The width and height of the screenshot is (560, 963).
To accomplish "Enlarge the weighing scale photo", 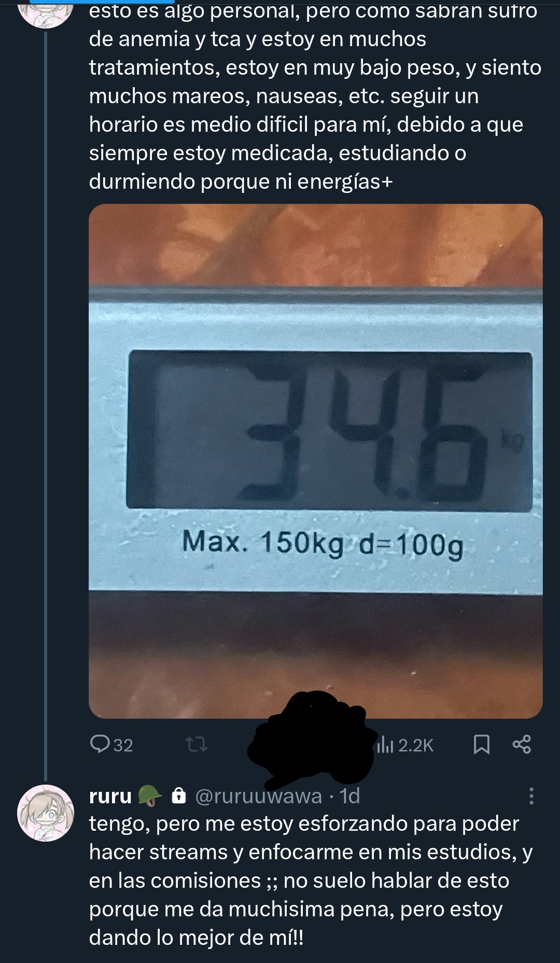I will click(x=316, y=461).
